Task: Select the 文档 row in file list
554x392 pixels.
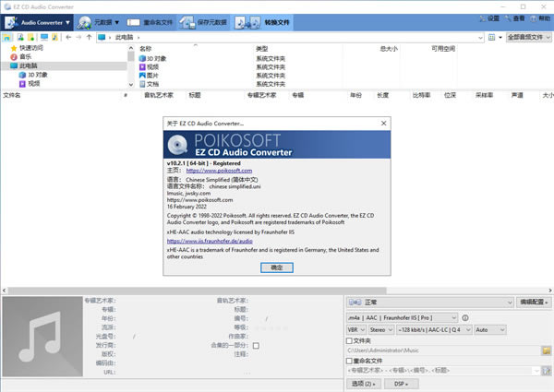Action: [x=152, y=84]
